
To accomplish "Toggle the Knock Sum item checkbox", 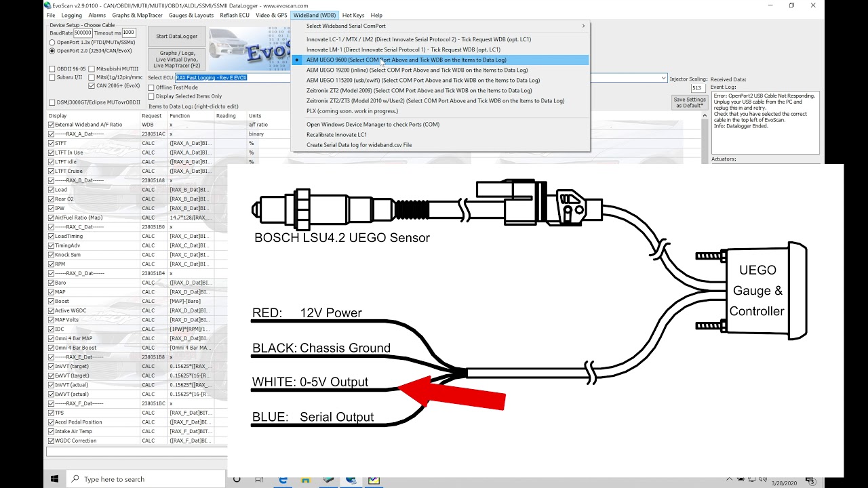I will click(52, 255).
